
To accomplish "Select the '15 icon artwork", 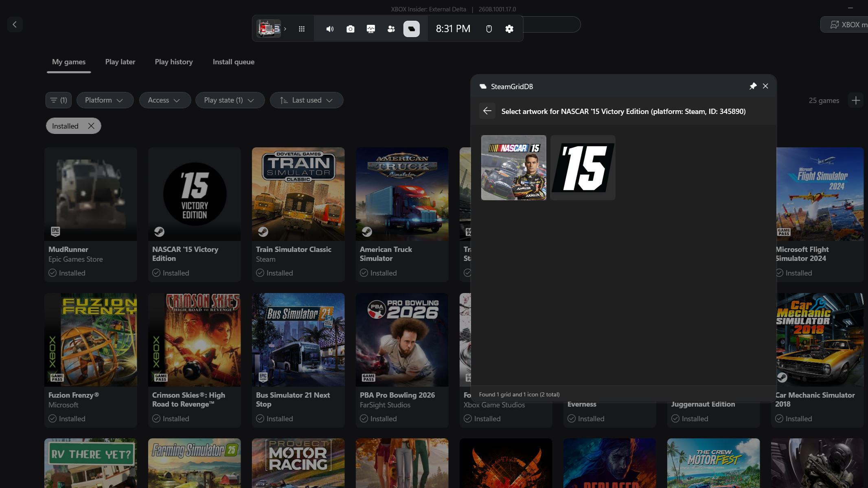I will pyautogui.click(x=583, y=168).
